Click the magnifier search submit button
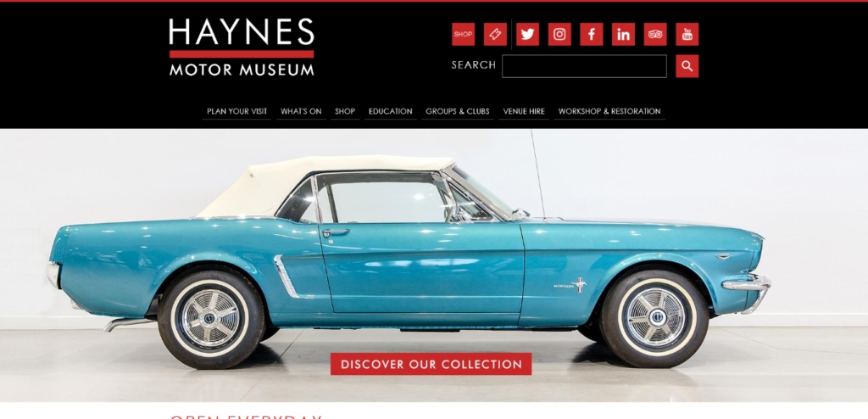Viewport: 868px width, 419px height. (x=687, y=66)
